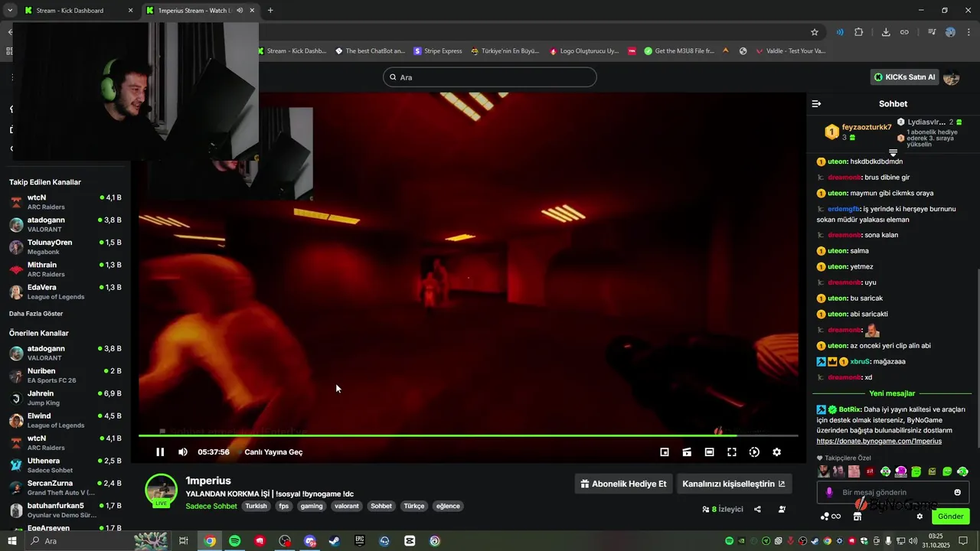Send chat message with Gönder
980x551 pixels.
tap(950, 517)
